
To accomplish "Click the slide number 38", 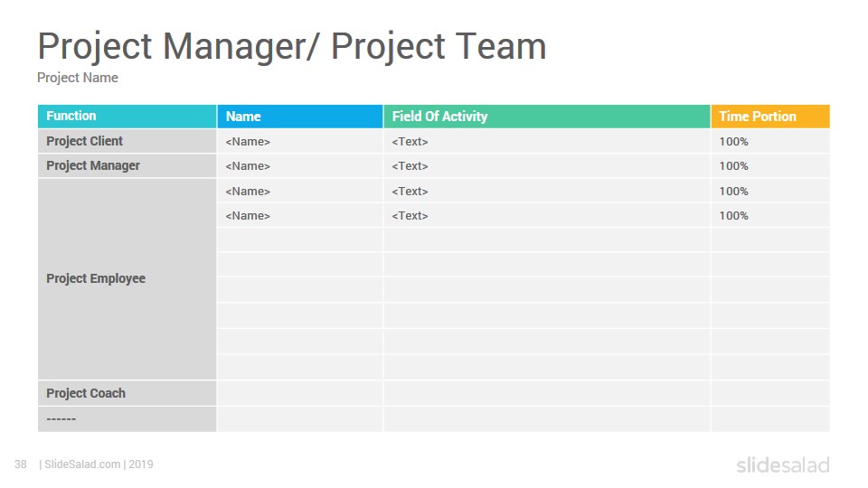I will point(21,465).
